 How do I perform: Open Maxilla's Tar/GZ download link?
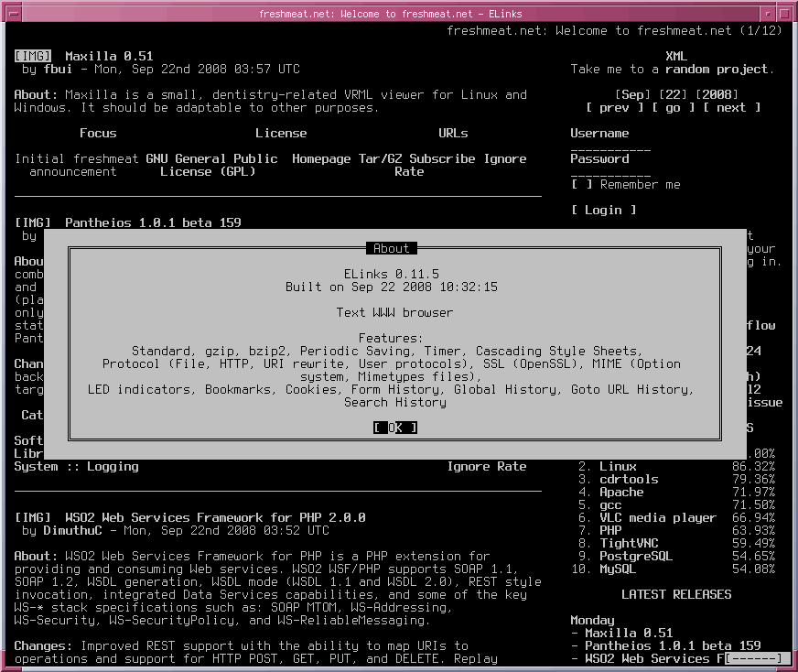coord(380,158)
